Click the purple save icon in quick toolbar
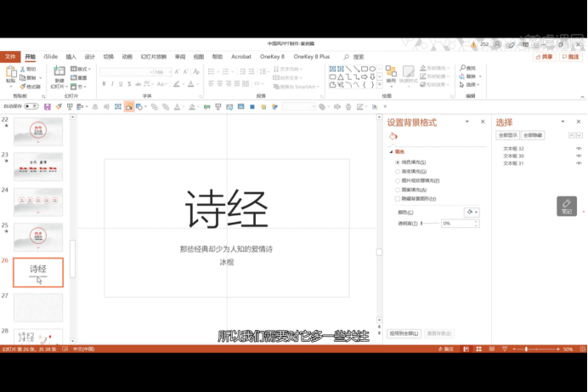This screenshot has width=588, height=392. click(48, 107)
